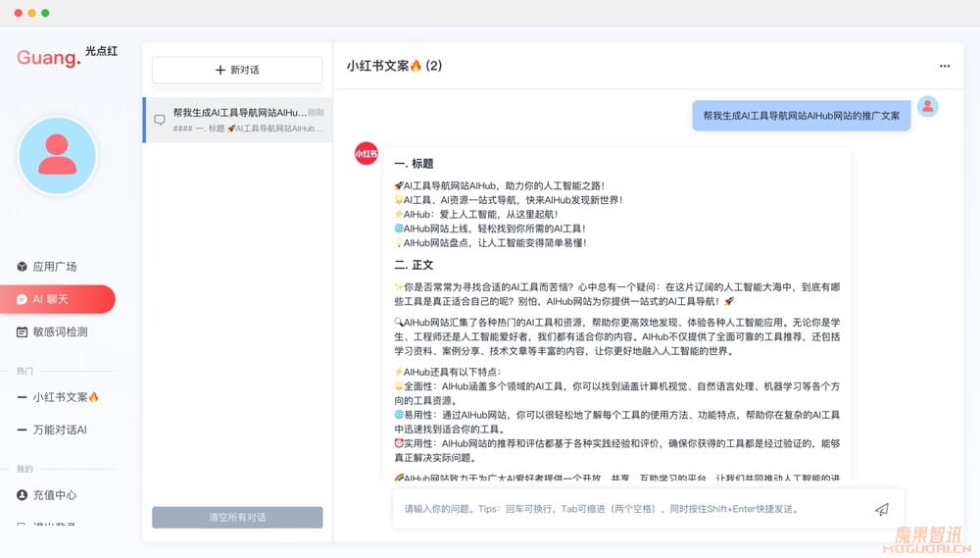Screen dimensions: 980x558
Task: Click the 小红书 bot avatar icon
Action: 367,153
